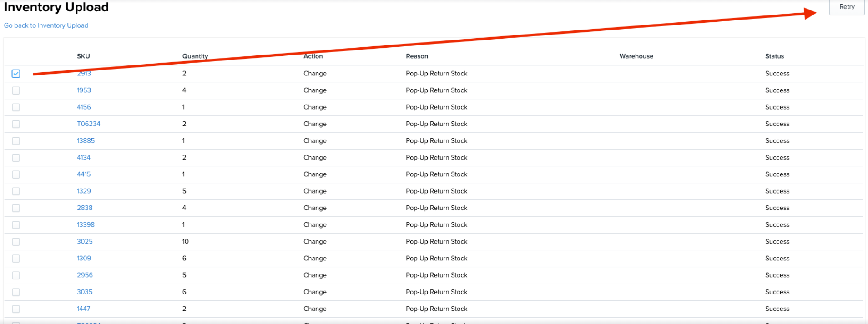
Task: Open the SKU 1309 link
Action: point(84,259)
